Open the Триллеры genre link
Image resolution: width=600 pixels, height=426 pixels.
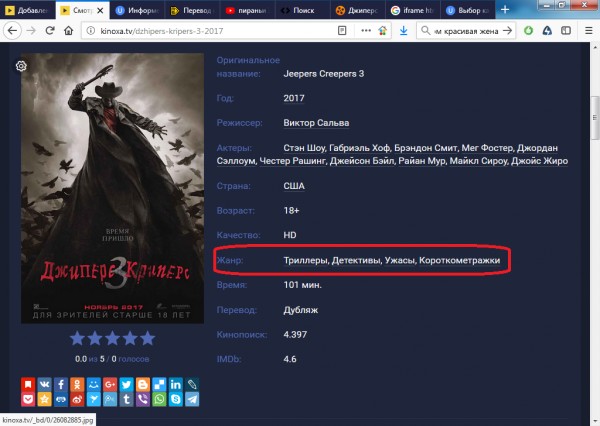click(x=305, y=260)
